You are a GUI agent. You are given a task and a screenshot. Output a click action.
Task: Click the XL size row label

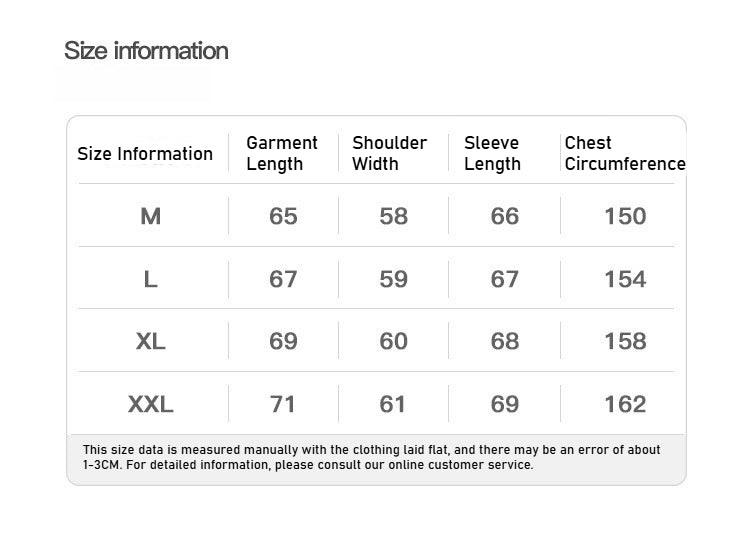coord(151,341)
